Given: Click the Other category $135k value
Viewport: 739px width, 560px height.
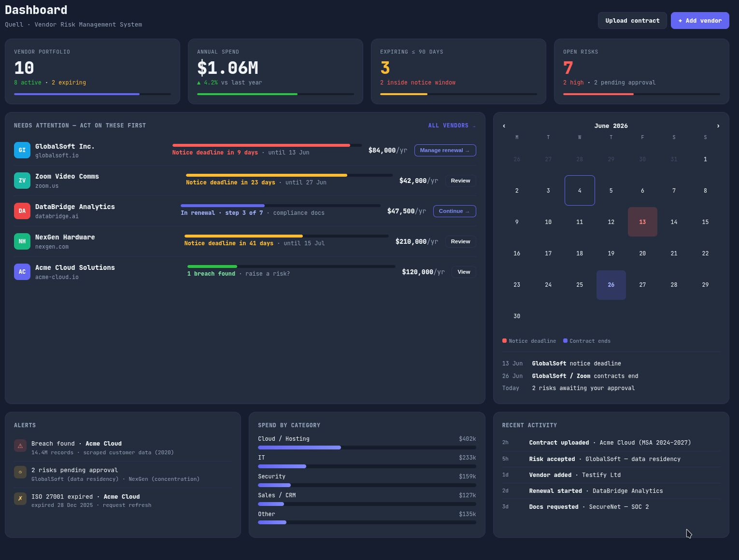Looking at the screenshot, I should point(467,514).
